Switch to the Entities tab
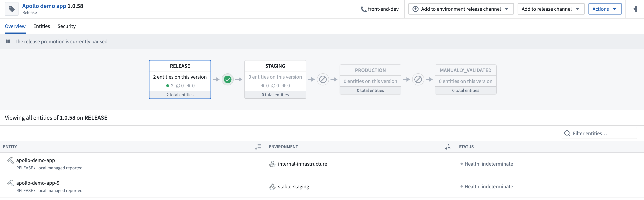This screenshot has width=644, height=200. (42, 26)
